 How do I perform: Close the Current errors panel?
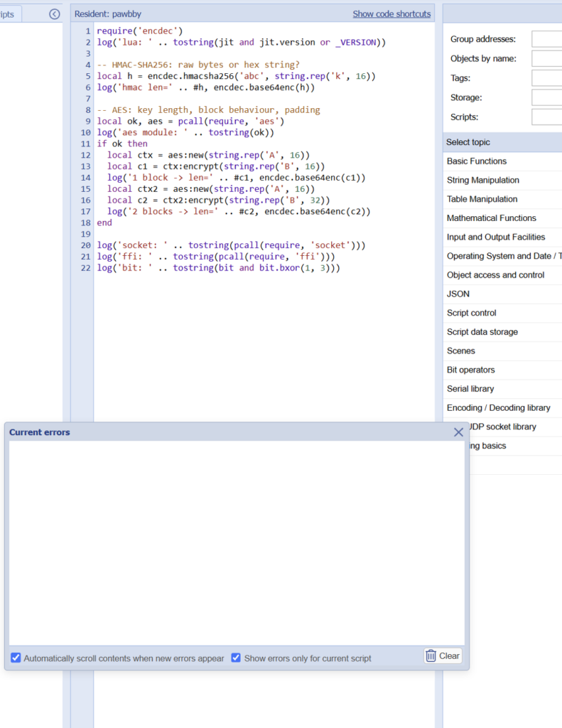(458, 432)
